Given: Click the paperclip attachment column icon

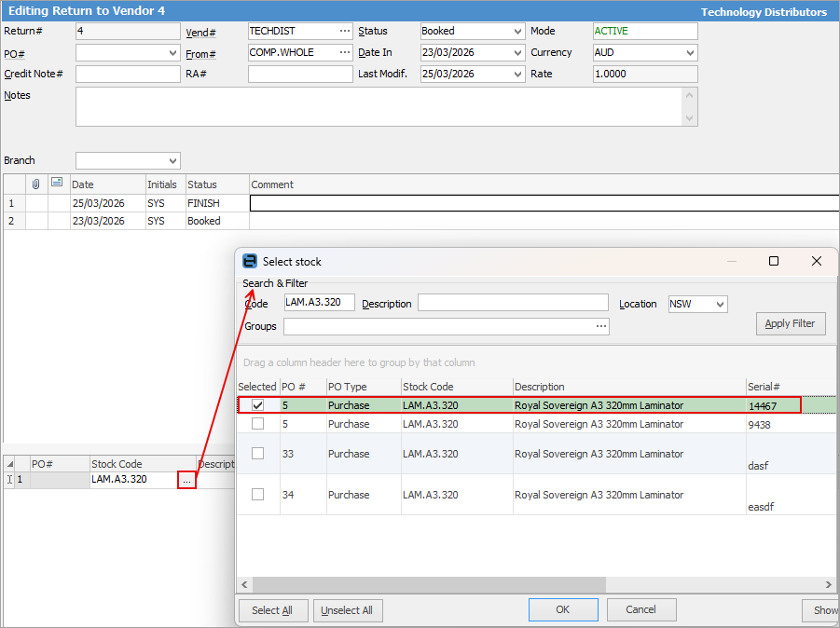Looking at the screenshot, I should point(36,184).
